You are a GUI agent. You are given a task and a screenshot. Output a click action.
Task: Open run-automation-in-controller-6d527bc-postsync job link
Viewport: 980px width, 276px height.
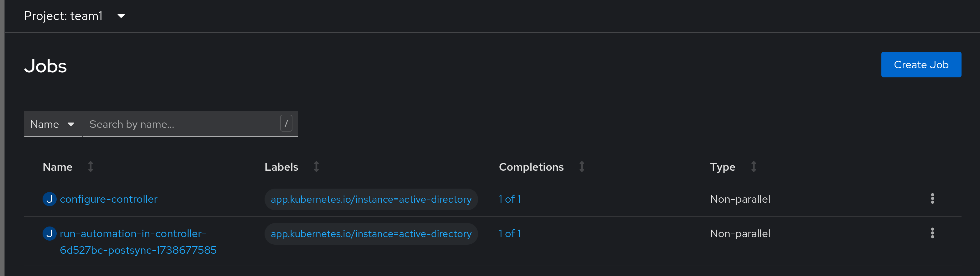[x=138, y=242]
